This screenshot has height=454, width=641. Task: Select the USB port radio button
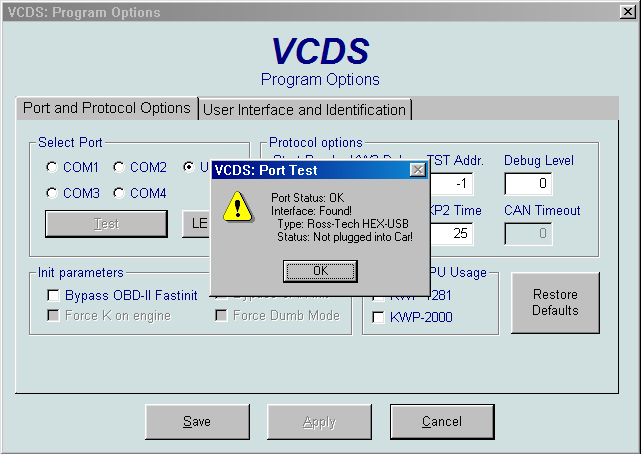pos(188,167)
